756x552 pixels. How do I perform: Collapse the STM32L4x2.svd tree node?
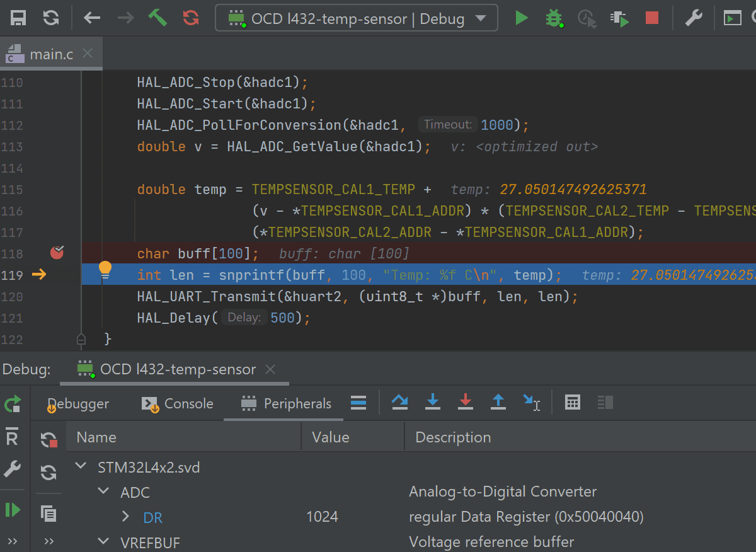(81, 467)
